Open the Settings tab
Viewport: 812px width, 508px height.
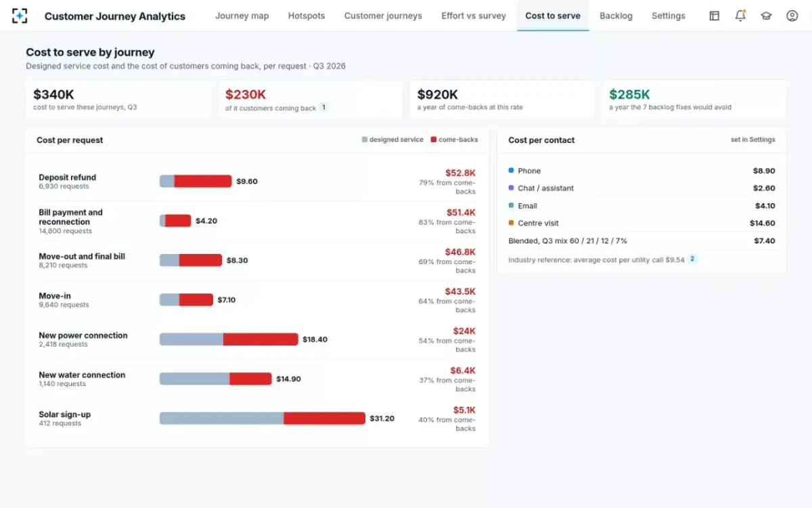(669, 16)
